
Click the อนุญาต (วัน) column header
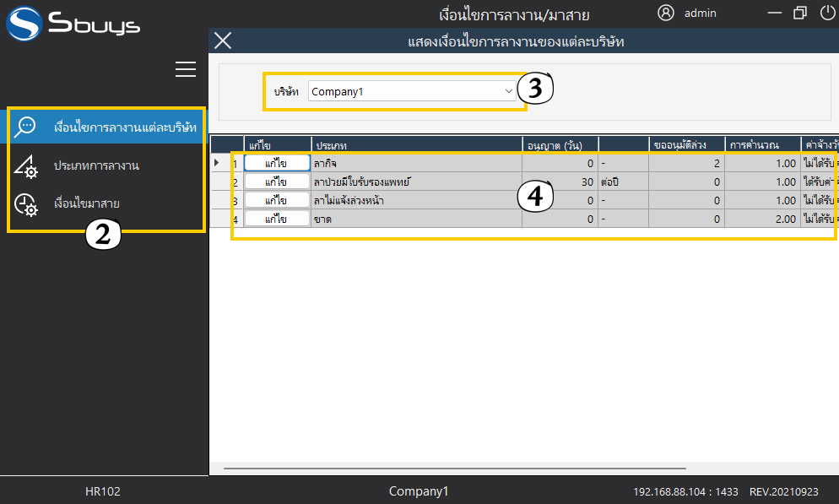pos(560,145)
